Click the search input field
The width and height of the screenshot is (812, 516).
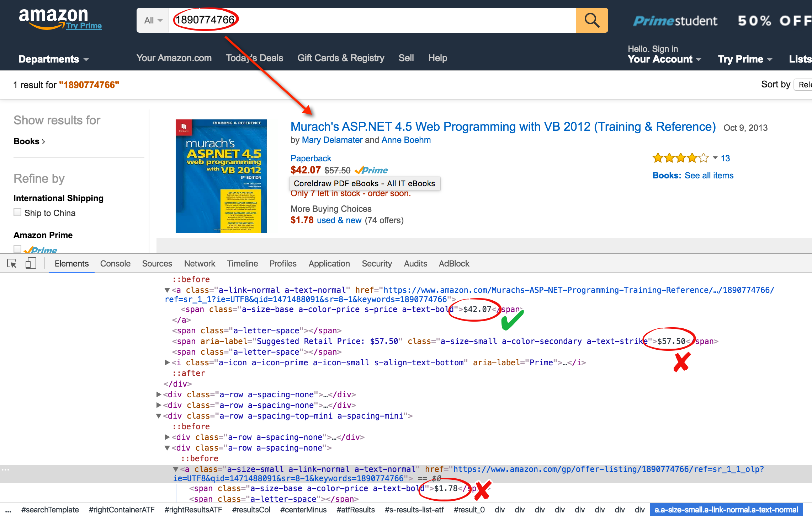[372, 20]
